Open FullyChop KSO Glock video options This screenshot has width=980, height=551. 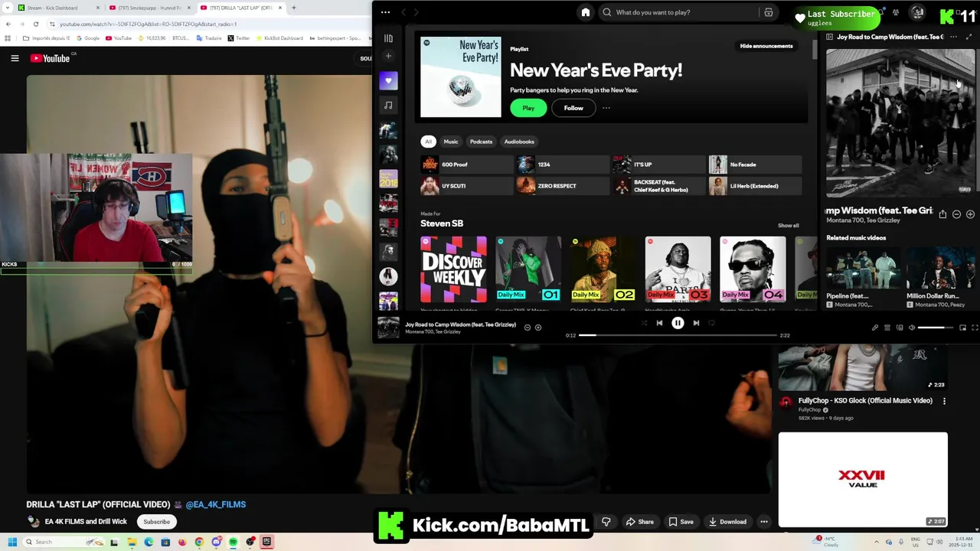(x=944, y=401)
